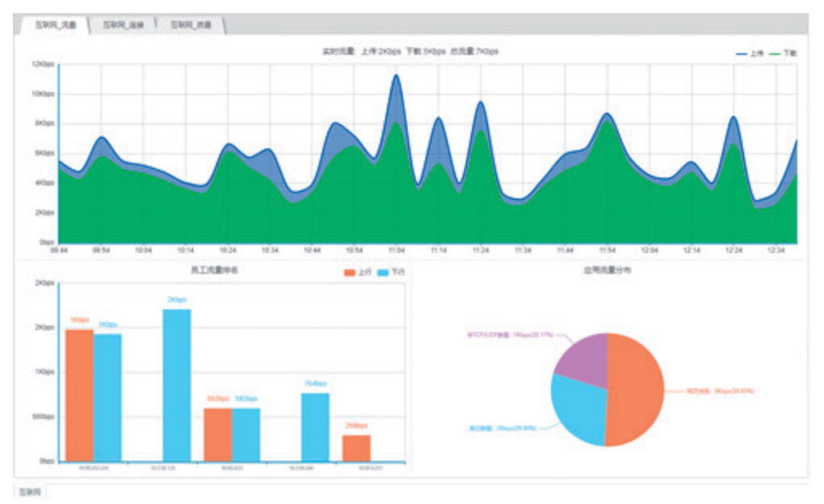Click the tallest blue 2Kbps bar
This screenshot has width=824, height=504.
[x=176, y=386]
